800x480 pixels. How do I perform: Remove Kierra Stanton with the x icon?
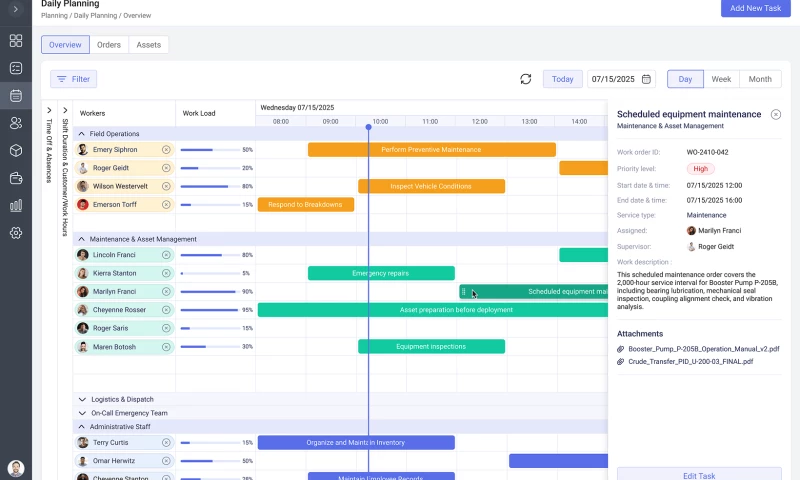166,273
